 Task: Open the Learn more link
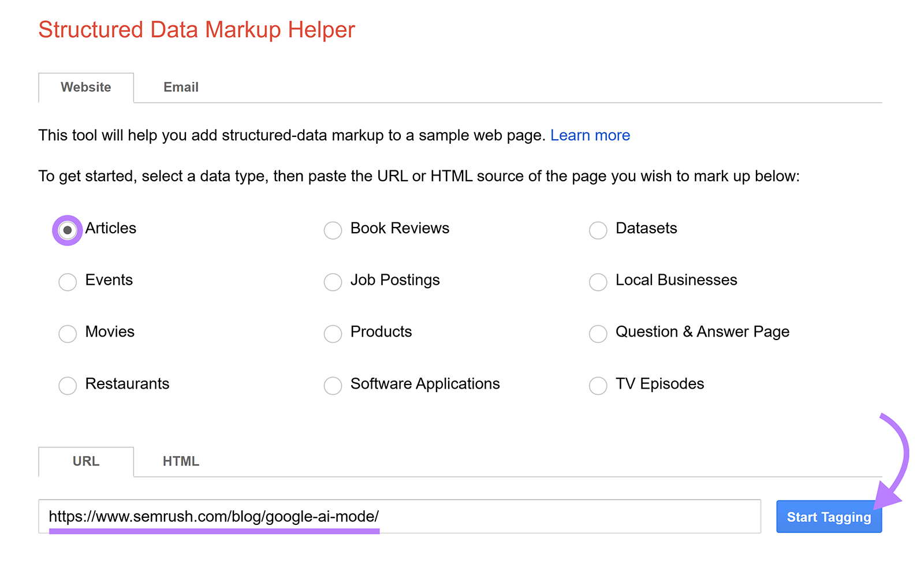tap(590, 135)
